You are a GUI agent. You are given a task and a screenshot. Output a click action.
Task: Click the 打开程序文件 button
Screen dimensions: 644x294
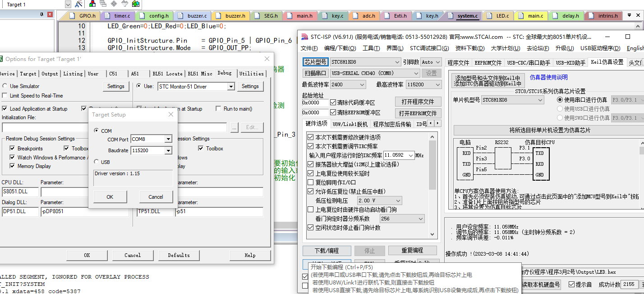coord(418,102)
